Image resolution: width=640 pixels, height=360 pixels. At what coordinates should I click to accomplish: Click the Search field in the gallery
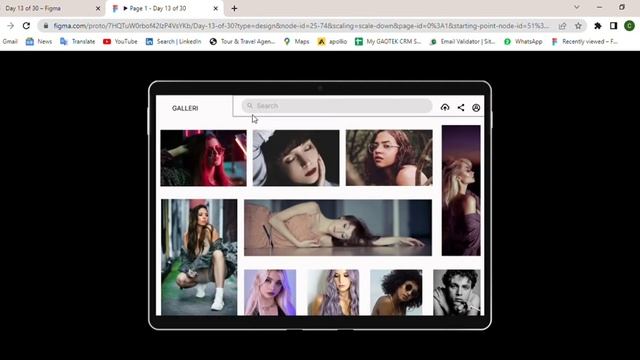point(337,106)
